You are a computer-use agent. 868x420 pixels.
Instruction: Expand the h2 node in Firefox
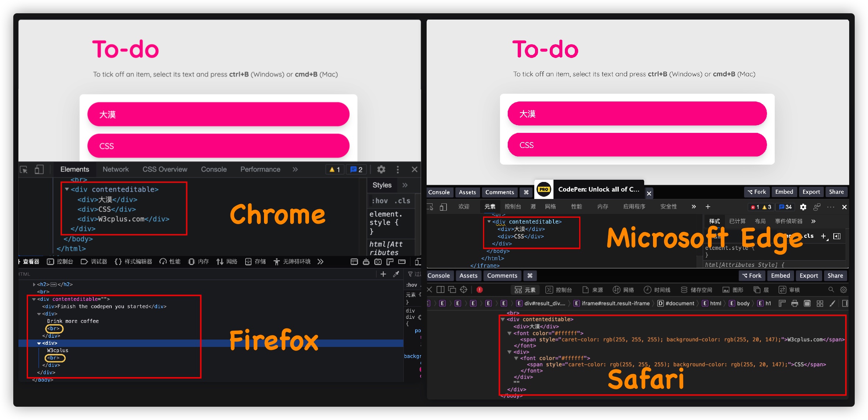pyautogui.click(x=34, y=284)
